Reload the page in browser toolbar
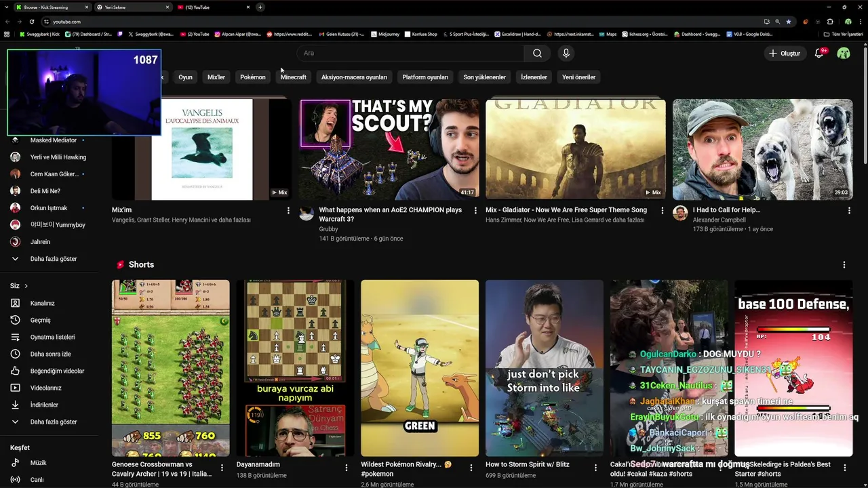The width and height of the screenshot is (868, 488). (31, 22)
